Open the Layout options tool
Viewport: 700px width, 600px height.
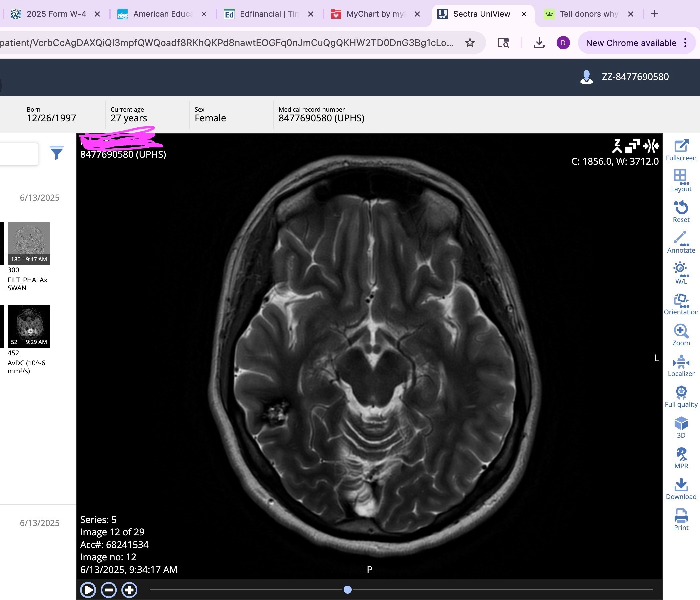click(681, 180)
